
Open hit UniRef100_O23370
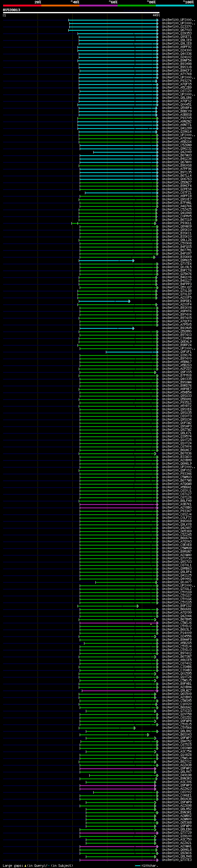pyautogui.click(x=176, y=26)
